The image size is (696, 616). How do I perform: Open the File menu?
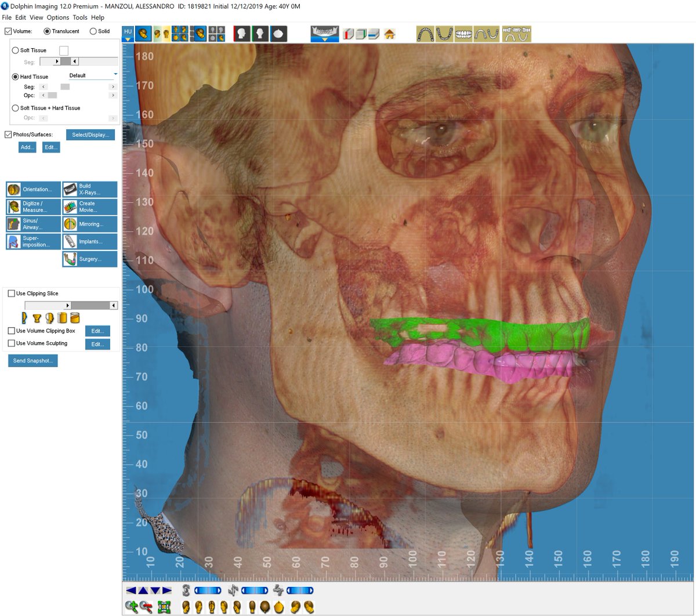coord(7,17)
